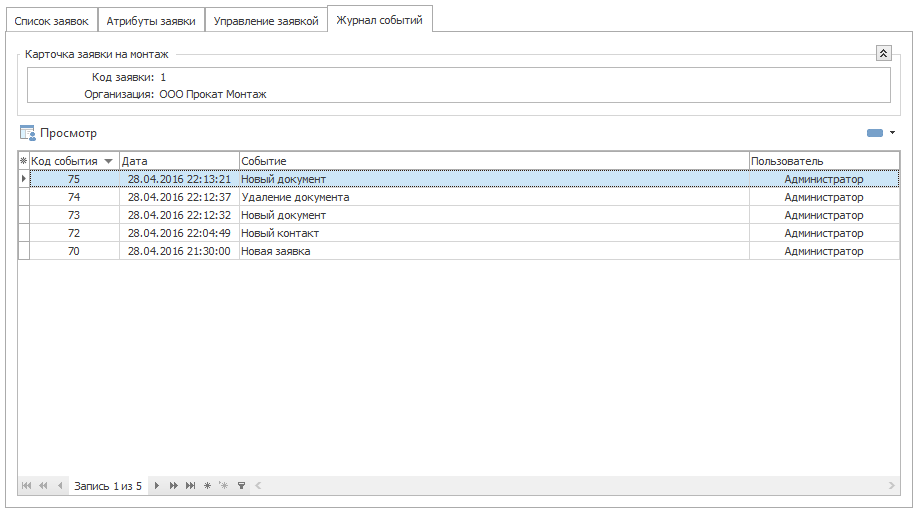Screen dimensions: 916x513
Task: Go to first record navigator button
Action: pyautogui.click(x=26, y=486)
